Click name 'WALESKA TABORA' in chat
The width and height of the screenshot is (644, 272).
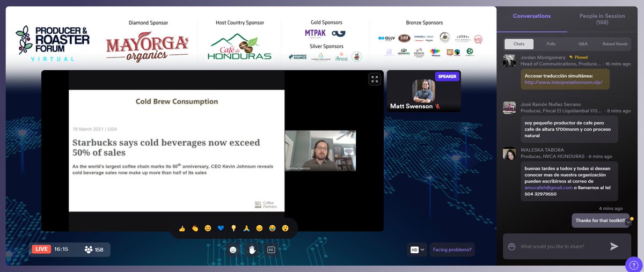tap(543, 150)
